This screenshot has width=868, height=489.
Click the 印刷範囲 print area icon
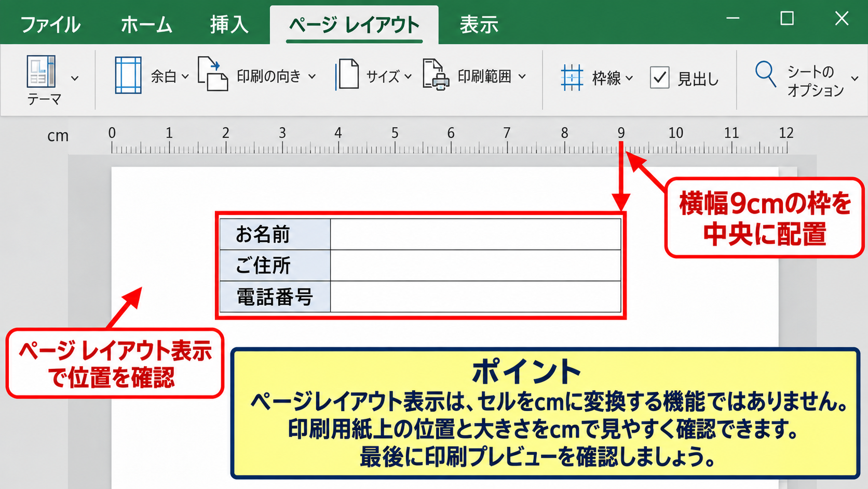436,74
